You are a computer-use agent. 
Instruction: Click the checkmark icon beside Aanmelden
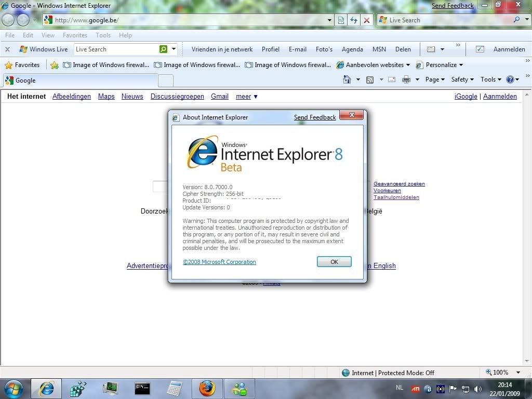tap(480, 49)
